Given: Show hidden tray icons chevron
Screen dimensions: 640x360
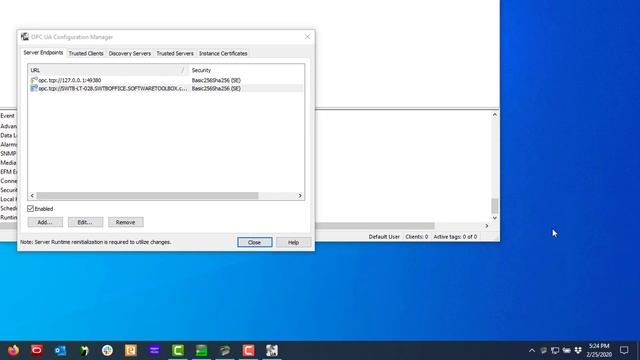Looking at the screenshot, I should [532, 350].
